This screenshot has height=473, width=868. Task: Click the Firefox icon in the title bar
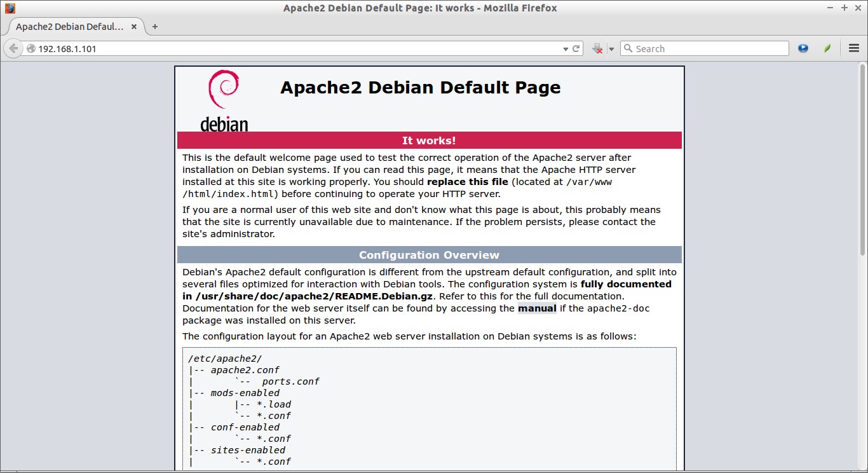pos(10,8)
